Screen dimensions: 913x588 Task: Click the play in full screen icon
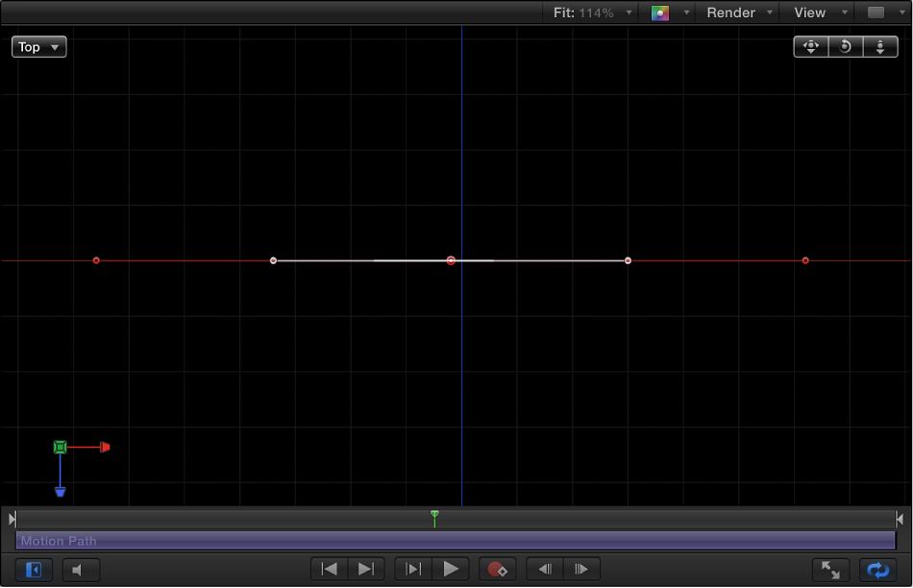pyautogui.click(x=830, y=569)
